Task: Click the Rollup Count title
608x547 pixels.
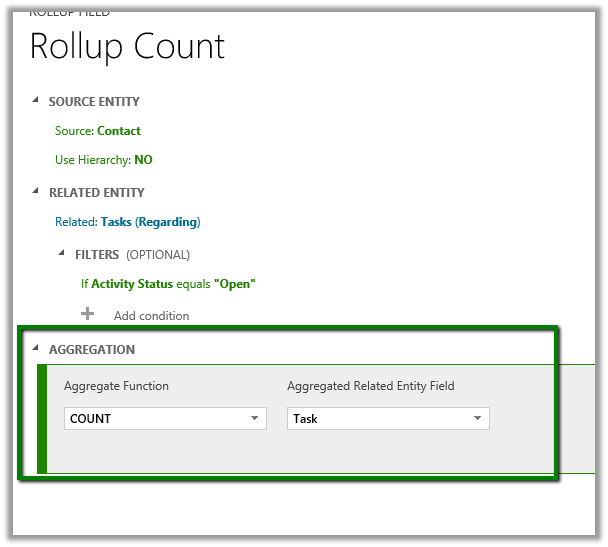Action: tap(128, 47)
